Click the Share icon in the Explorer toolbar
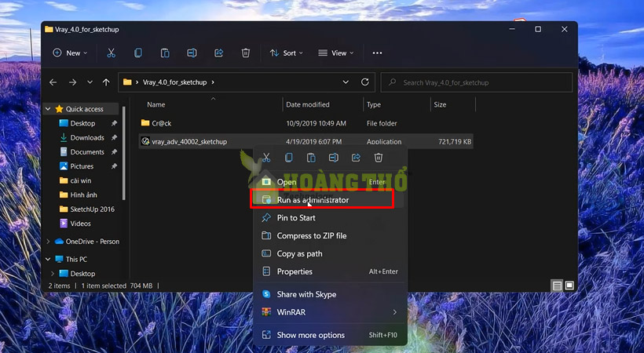This screenshot has height=353, width=644. [218, 53]
